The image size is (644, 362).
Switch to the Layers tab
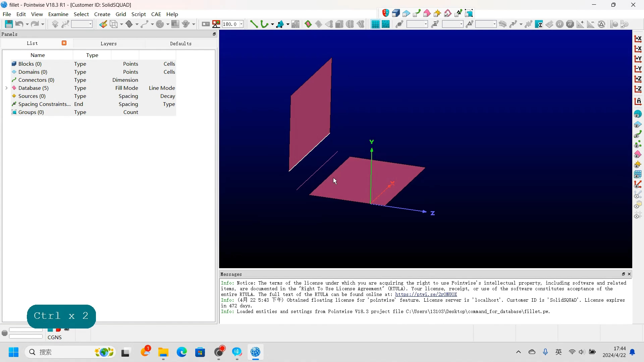(x=108, y=44)
